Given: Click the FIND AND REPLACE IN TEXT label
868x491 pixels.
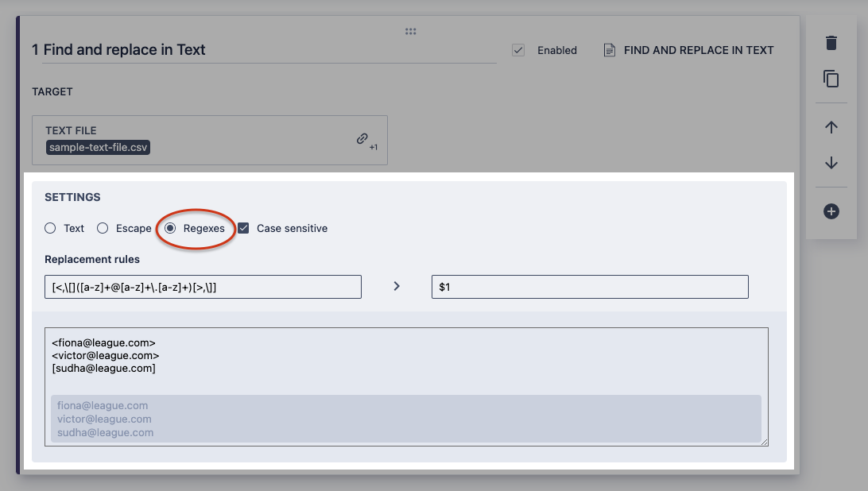Looking at the screenshot, I should (699, 50).
